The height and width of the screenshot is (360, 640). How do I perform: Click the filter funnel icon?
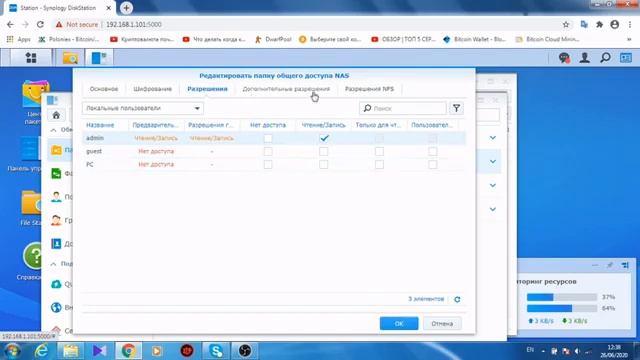[456, 108]
